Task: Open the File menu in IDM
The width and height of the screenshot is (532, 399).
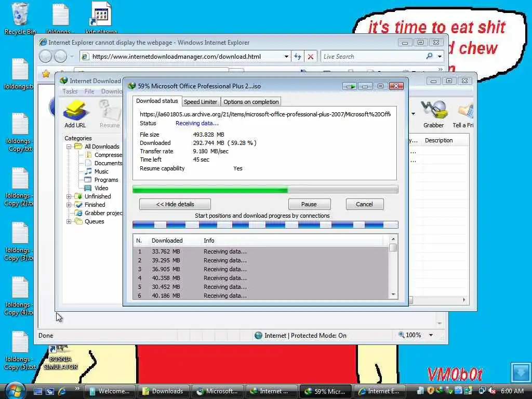Action: (x=89, y=91)
